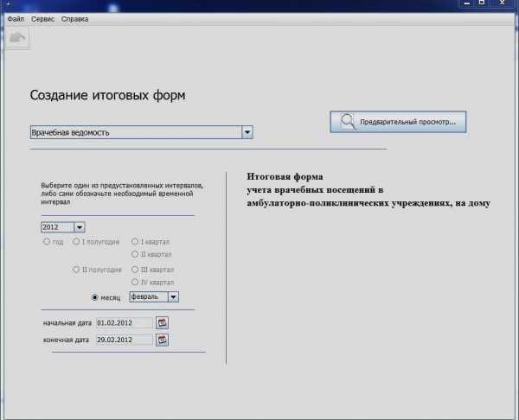
Task: Select the месяц radio button
Action: click(x=95, y=296)
